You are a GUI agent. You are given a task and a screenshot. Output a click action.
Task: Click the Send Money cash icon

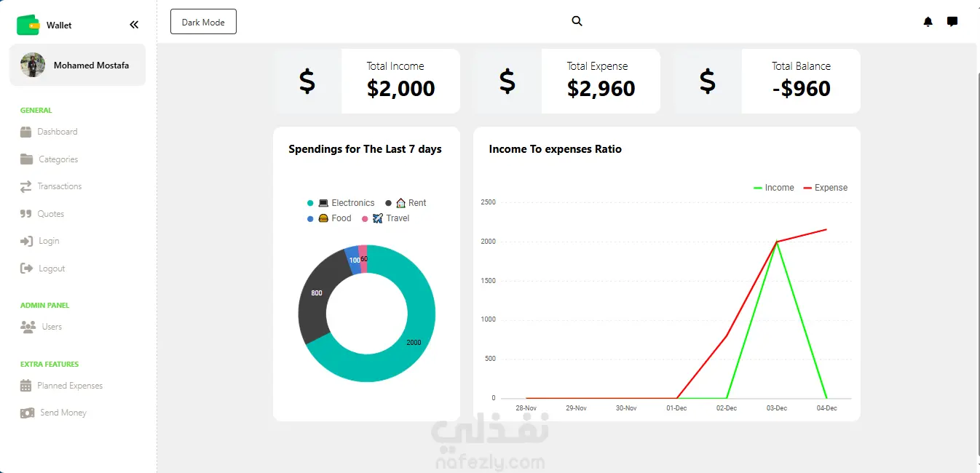(27, 413)
